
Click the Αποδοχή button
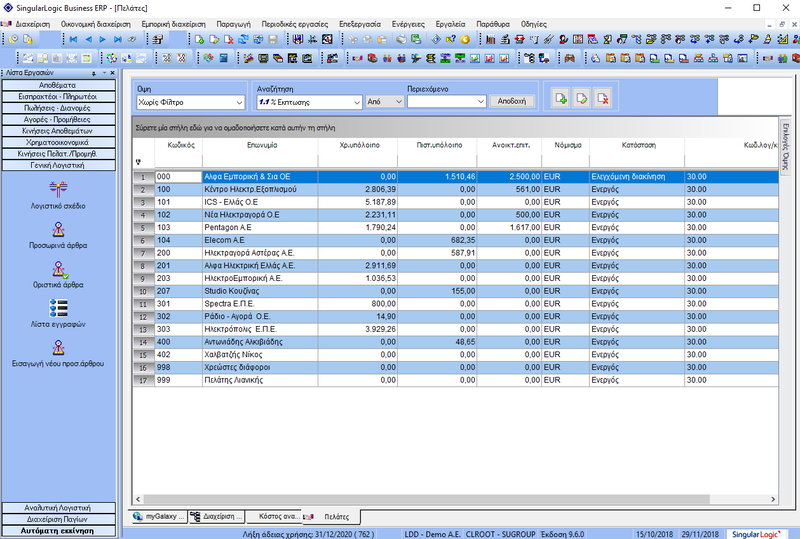[512, 101]
